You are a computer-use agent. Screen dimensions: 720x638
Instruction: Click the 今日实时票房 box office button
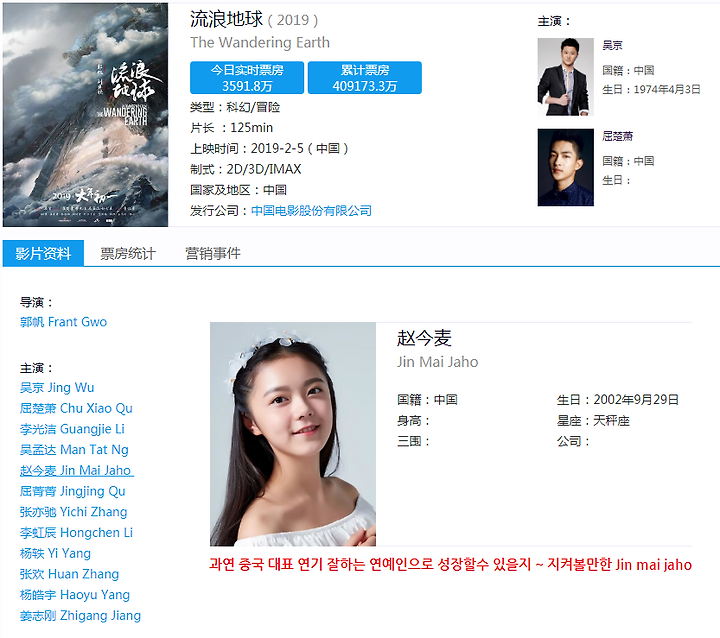click(x=247, y=78)
